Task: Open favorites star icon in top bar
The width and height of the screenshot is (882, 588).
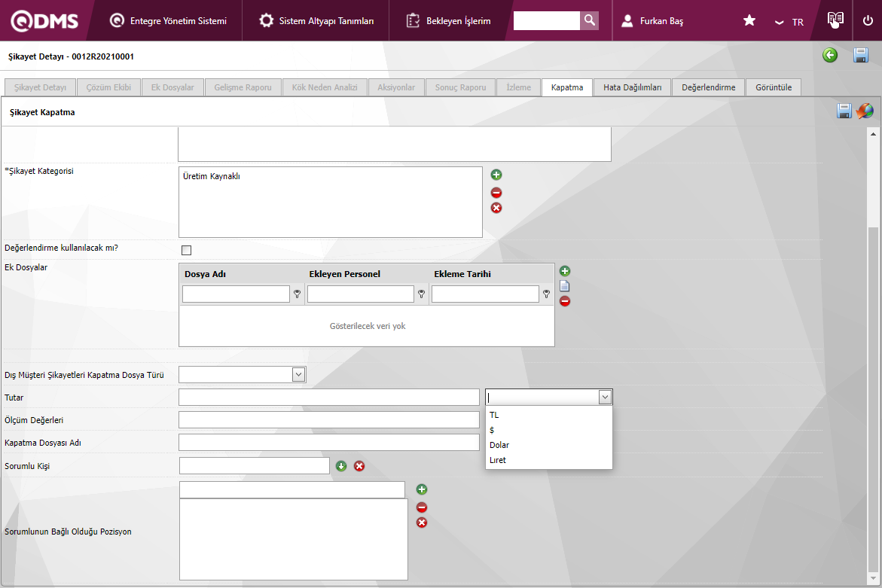Action: pyautogui.click(x=749, y=20)
